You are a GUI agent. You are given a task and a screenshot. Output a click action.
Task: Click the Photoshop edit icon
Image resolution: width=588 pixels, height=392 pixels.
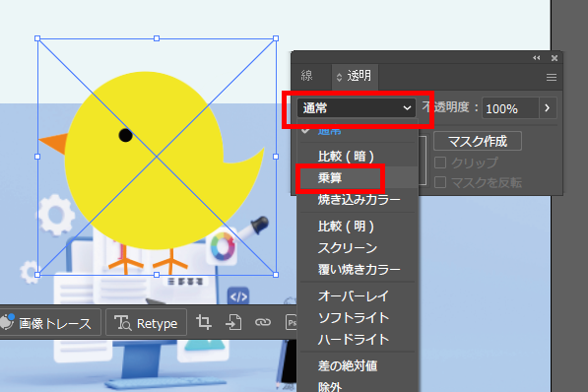point(291,322)
